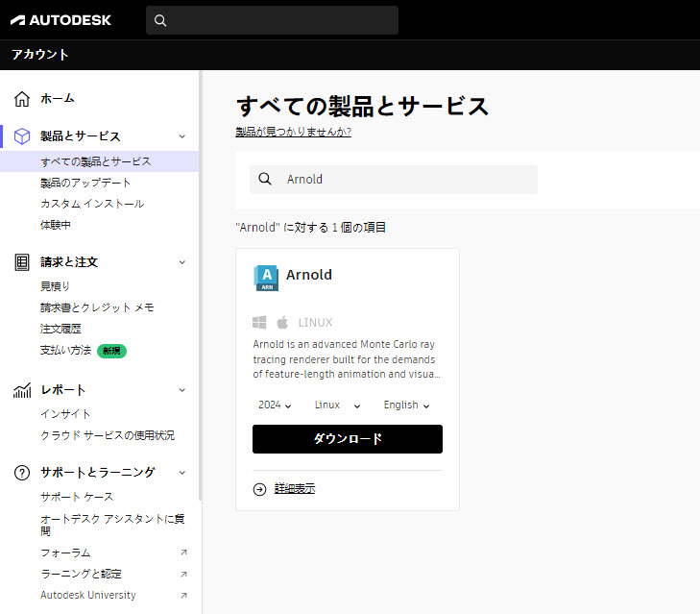Image resolution: width=700 pixels, height=614 pixels.
Task: Open 製品のアップデート
Action: pyautogui.click(x=85, y=183)
